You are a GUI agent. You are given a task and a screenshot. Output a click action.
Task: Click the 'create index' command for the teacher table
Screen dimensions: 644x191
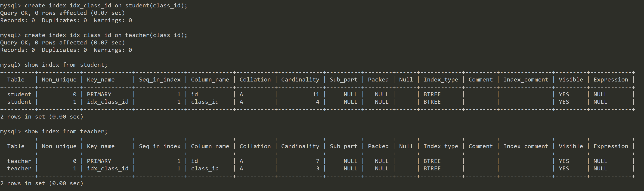point(105,35)
